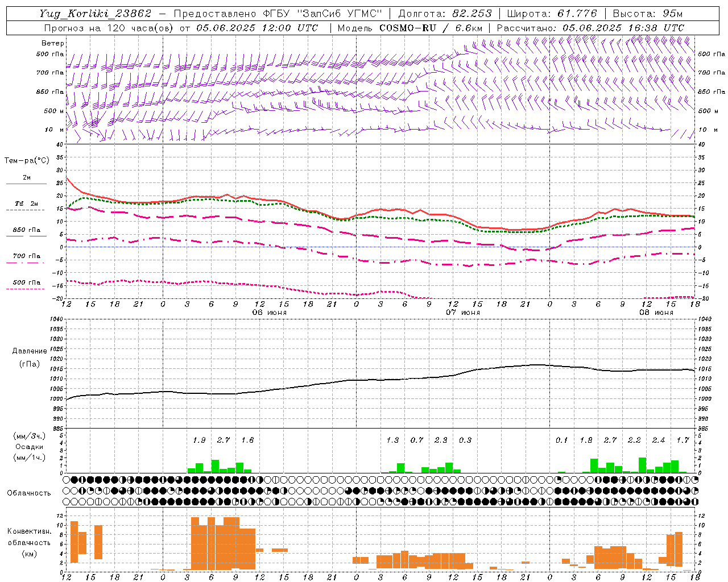This screenshot has height=582, width=728.
Task: Click the 700 гПа temperature legend label
Action: [x=27, y=256]
